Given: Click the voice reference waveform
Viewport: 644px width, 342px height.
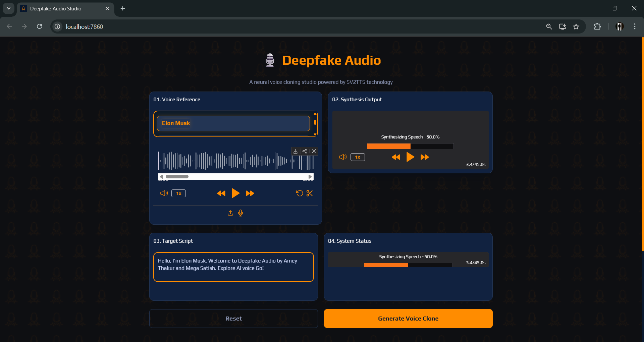Looking at the screenshot, I should 236,161.
